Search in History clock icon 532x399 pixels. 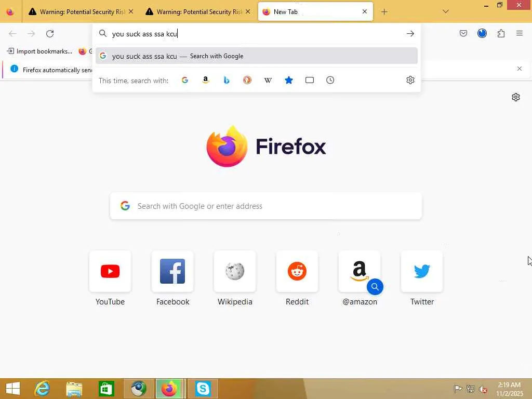(x=330, y=80)
